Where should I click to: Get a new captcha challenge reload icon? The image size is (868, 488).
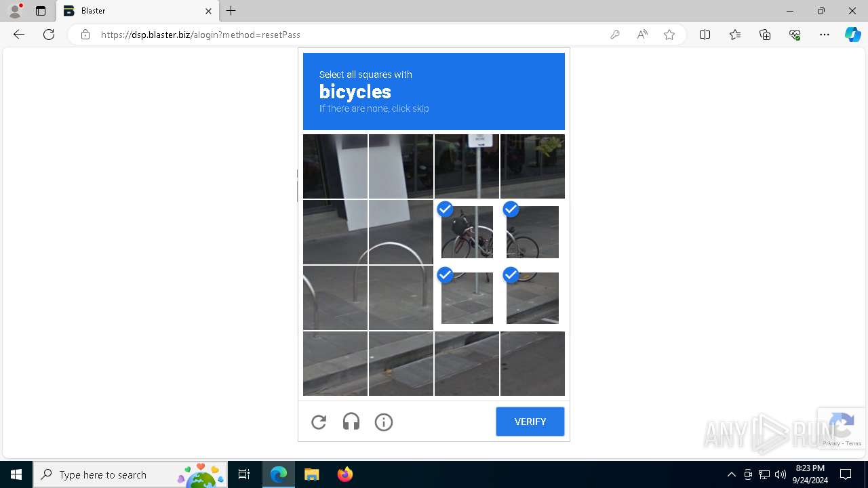(319, 422)
